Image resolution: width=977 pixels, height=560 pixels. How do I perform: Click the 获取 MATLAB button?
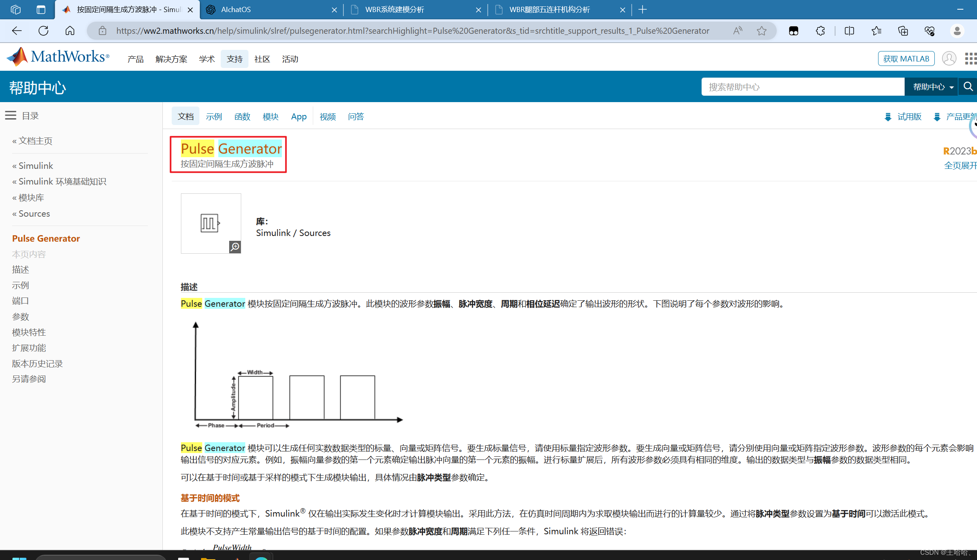pyautogui.click(x=906, y=59)
